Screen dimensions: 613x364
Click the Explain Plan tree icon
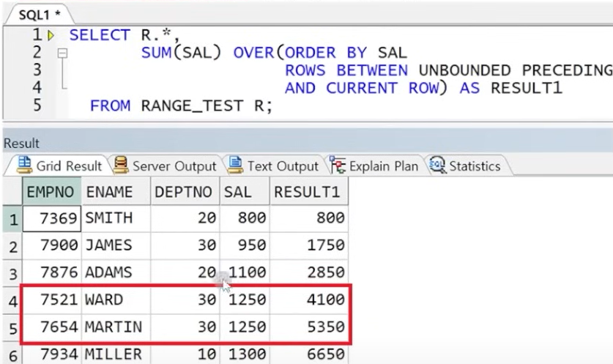pos(338,165)
